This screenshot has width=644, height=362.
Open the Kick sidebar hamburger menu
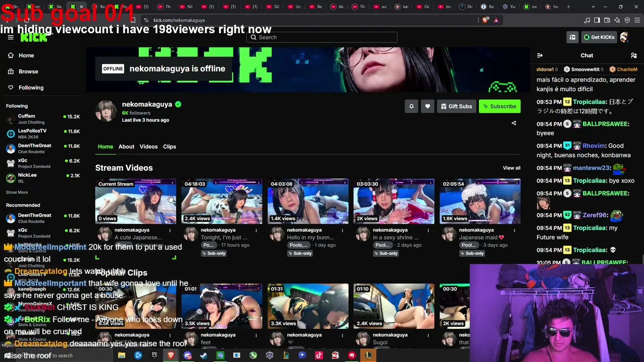click(11, 37)
